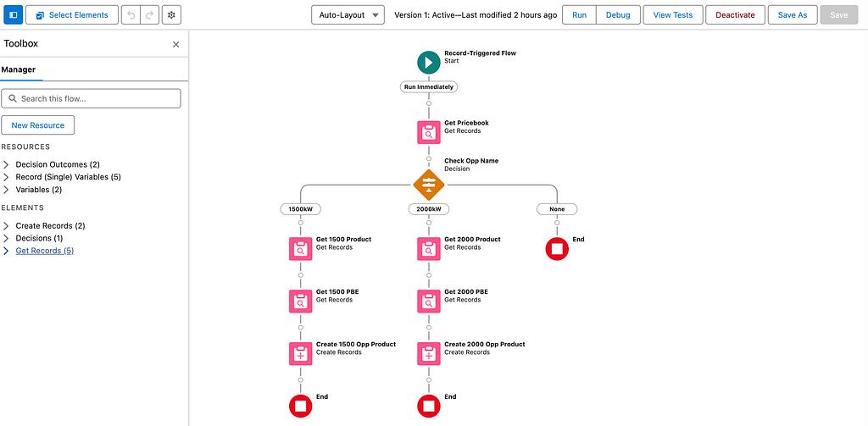Viewport: 868px width, 426px height.
Task: Click the New Resource button
Action: tap(38, 125)
